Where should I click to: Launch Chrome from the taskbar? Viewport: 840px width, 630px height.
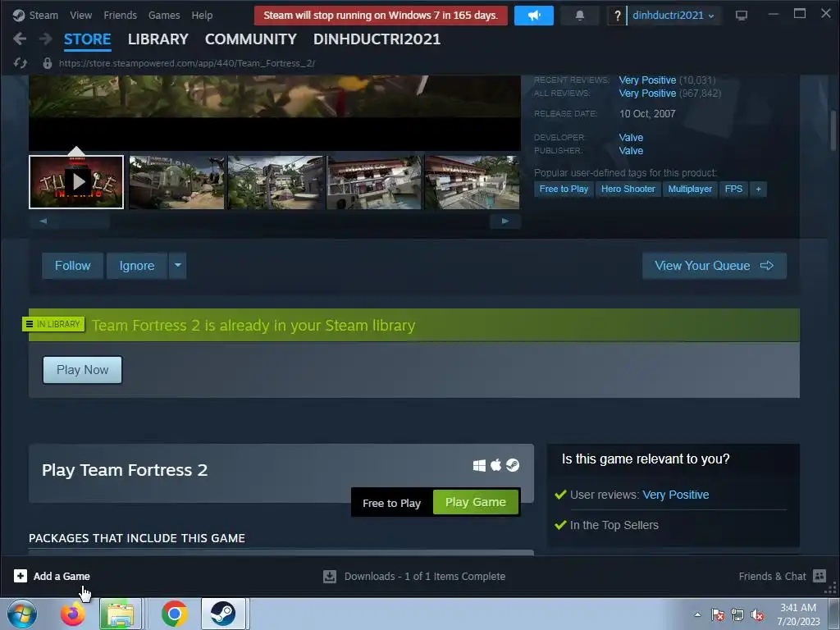click(x=174, y=614)
